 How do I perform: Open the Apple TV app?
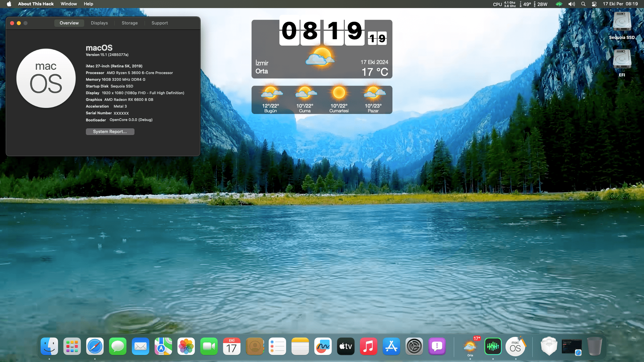tap(346, 347)
